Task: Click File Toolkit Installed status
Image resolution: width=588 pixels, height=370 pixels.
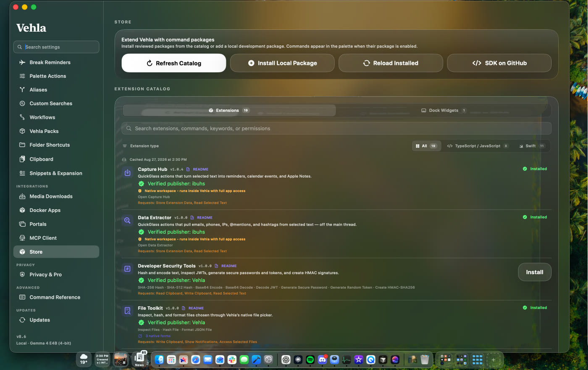Action: click(x=535, y=308)
